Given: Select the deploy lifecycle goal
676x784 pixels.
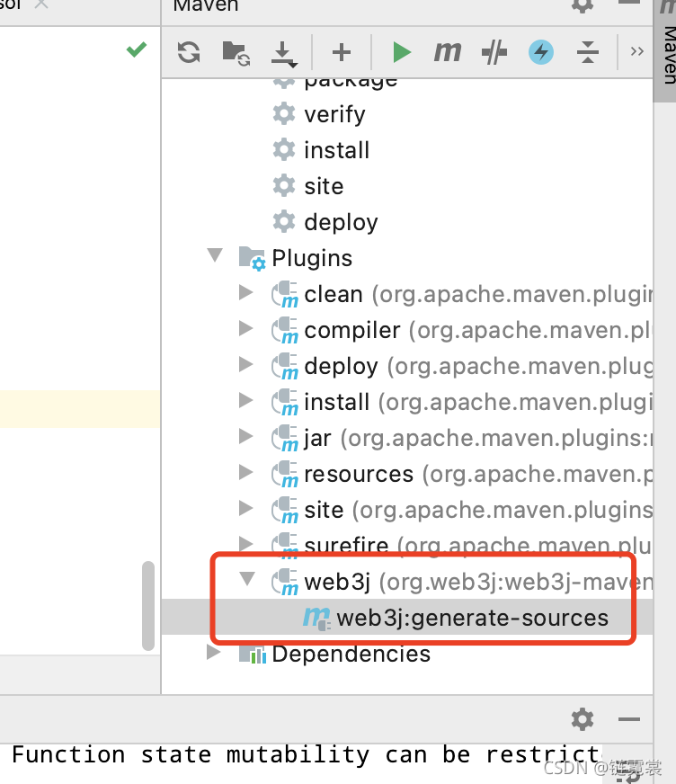Looking at the screenshot, I should click(x=341, y=222).
